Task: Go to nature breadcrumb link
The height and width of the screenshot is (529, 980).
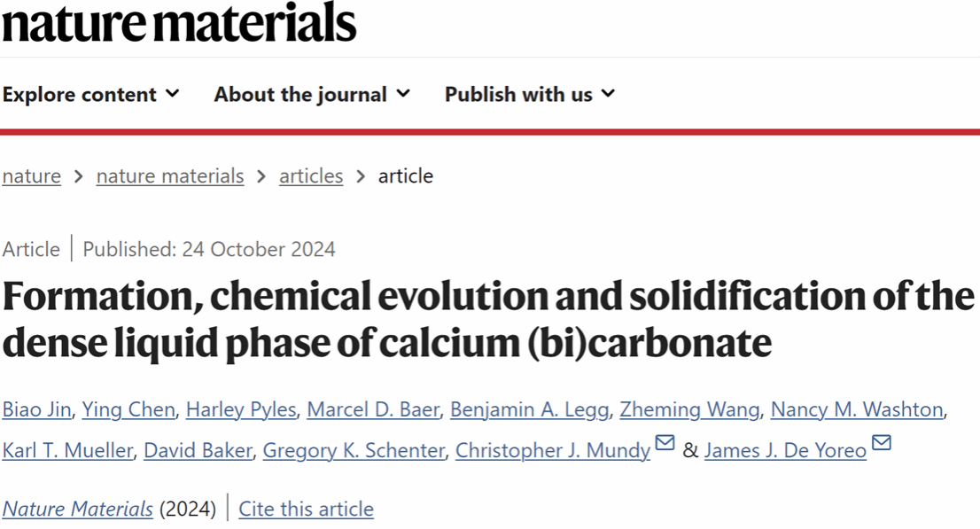Action: tap(32, 176)
